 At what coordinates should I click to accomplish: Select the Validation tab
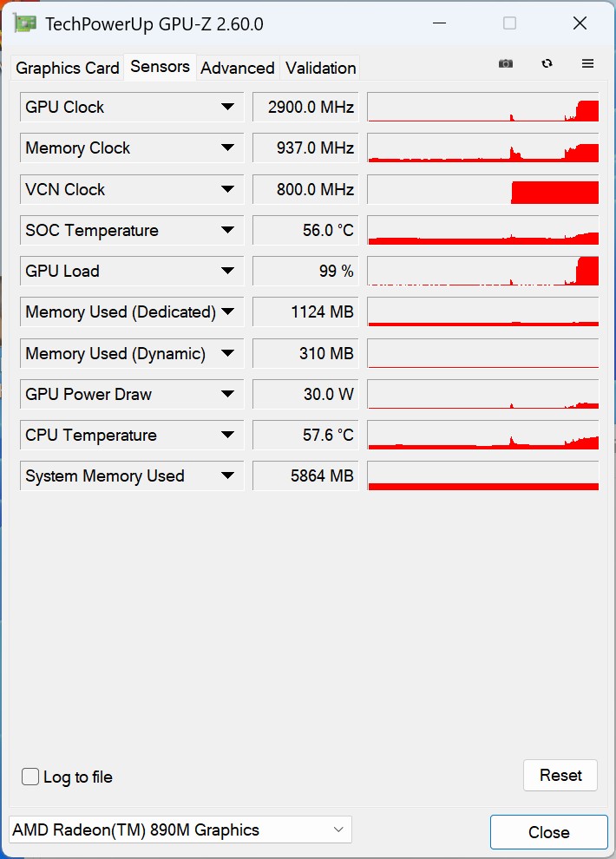click(320, 68)
